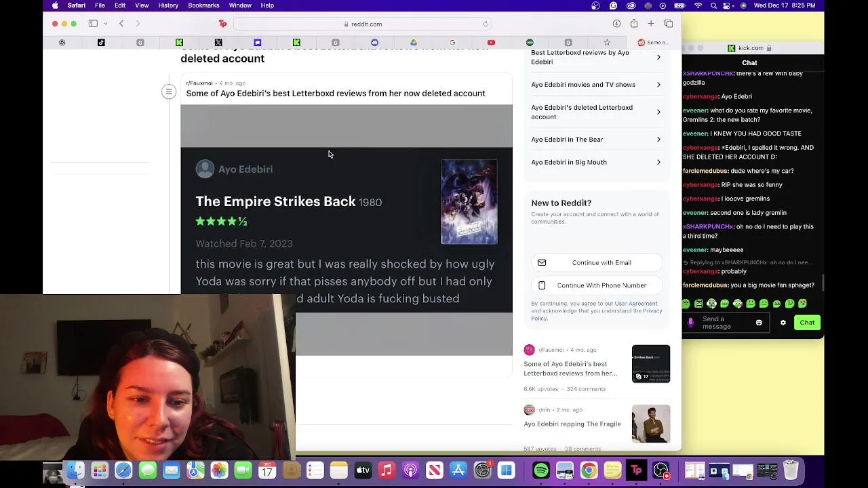Open a new tab with the plus icon
868x488 pixels.
[x=651, y=24]
